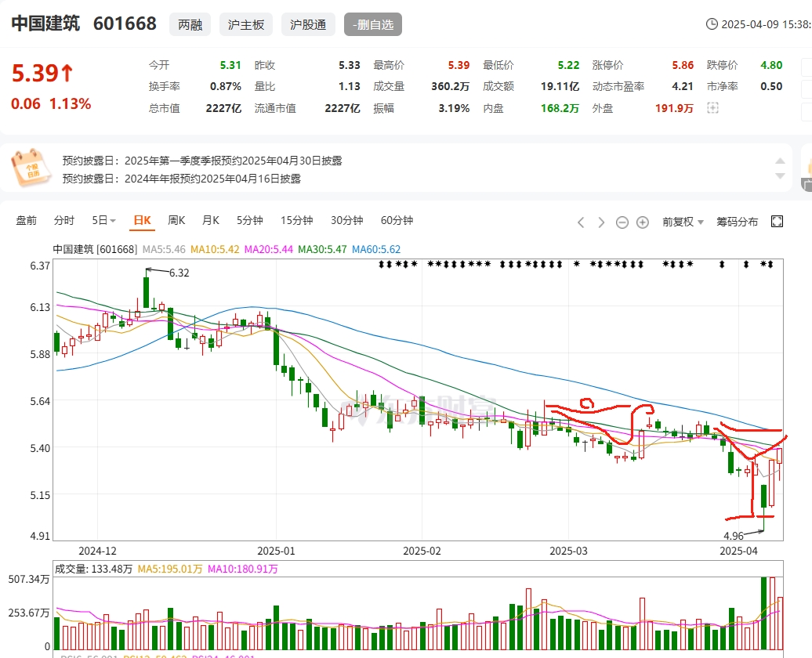Click the 换手率 value 0.87%

point(226,86)
